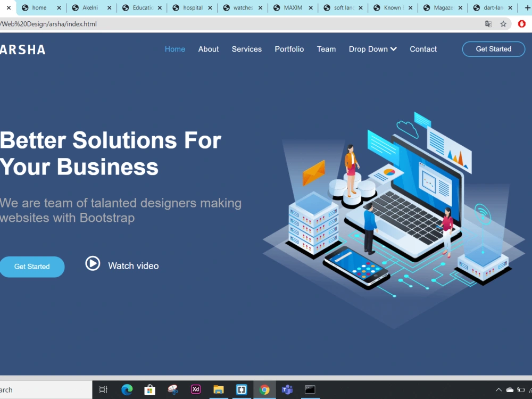Screen dimensions: 532x399
Task: Open File Explorer from the taskbar
Action: 218,389
